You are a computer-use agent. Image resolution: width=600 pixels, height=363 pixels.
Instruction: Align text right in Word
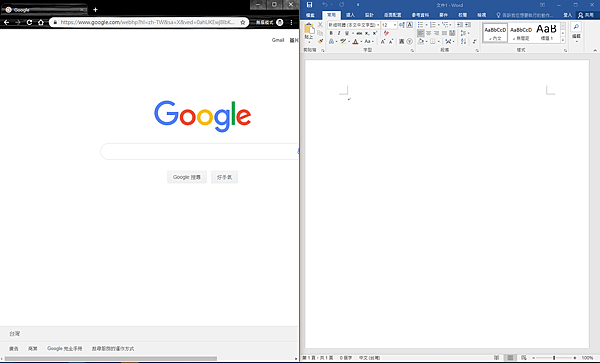click(x=437, y=33)
